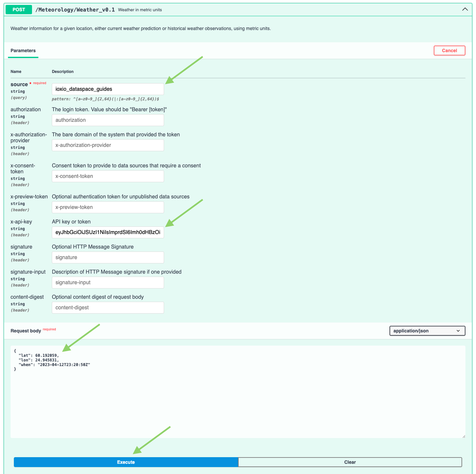Click the x-api-key token field
Image resolution: width=476 pixels, height=474 pixels.
click(x=108, y=232)
